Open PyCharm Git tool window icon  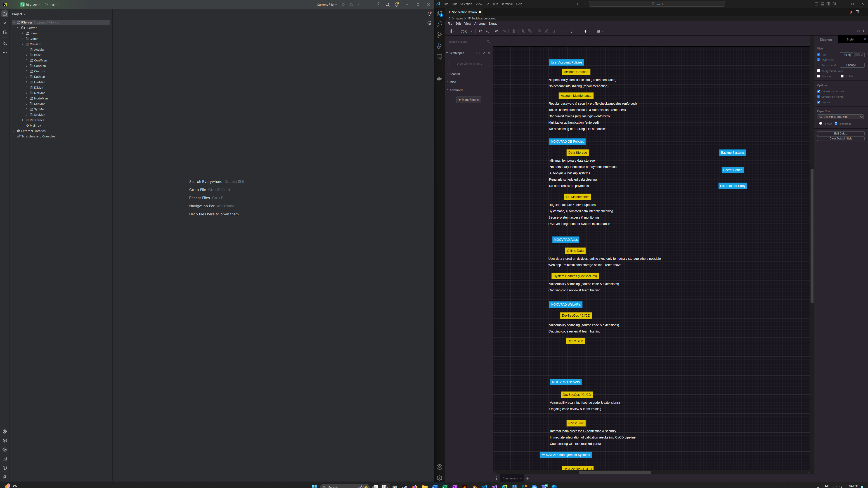[x=5, y=476]
